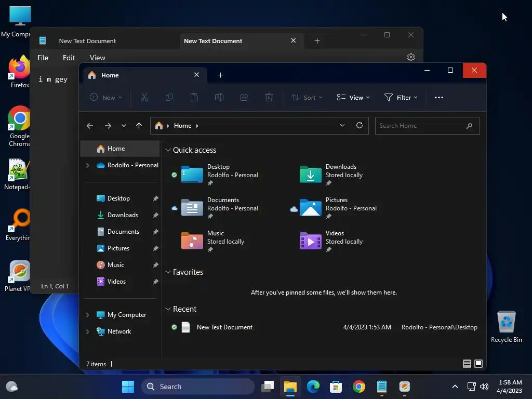532x399 pixels.
Task: Open the Notepad taskbar icon
Action: 382,387
